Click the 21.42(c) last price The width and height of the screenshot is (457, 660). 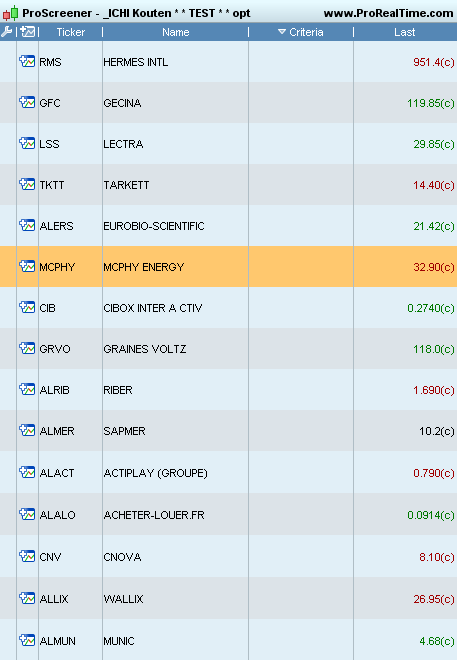(433, 226)
